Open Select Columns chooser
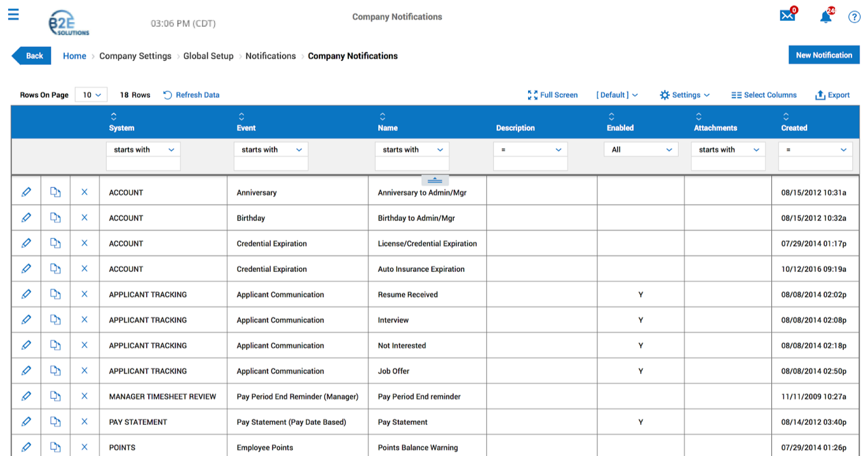The width and height of the screenshot is (868, 456). point(764,95)
